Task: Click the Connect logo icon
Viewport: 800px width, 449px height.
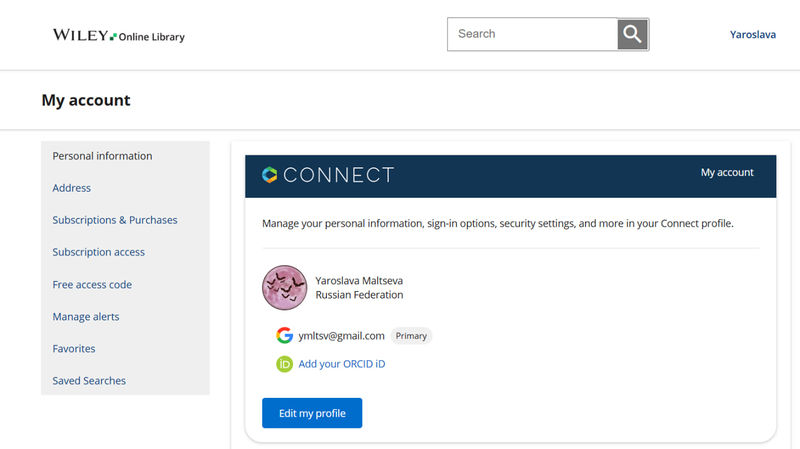Action: coord(269,175)
